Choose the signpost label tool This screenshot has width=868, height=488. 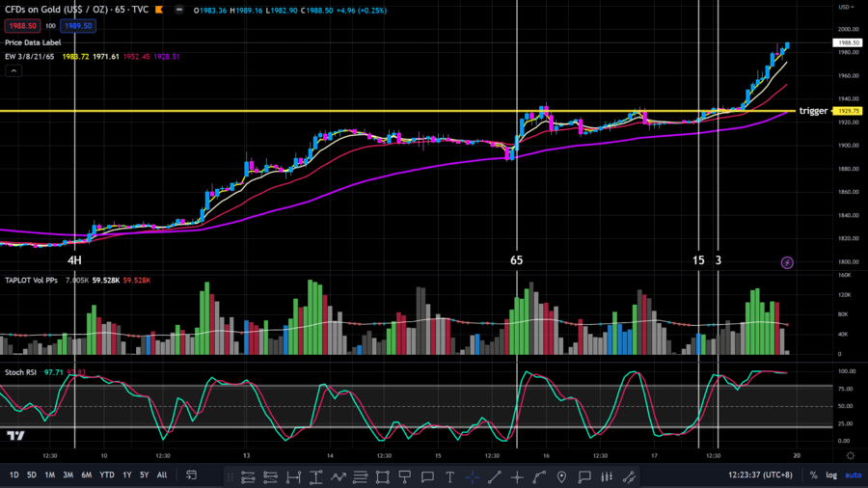pyautogui.click(x=405, y=477)
